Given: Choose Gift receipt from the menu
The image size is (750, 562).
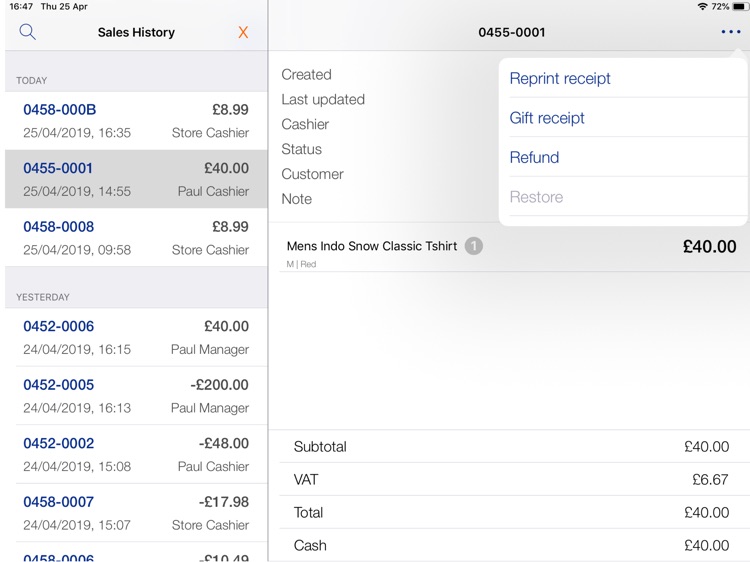Looking at the screenshot, I should pos(624,118).
